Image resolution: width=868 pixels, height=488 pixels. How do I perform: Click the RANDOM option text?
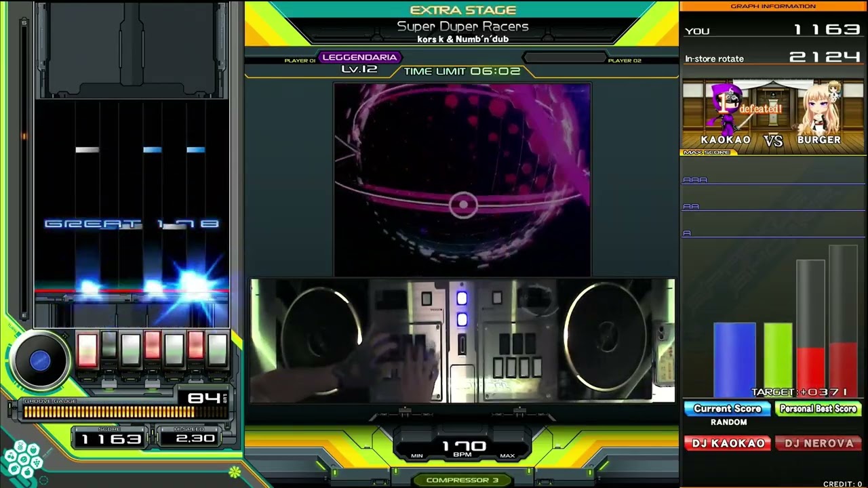[x=728, y=422]
